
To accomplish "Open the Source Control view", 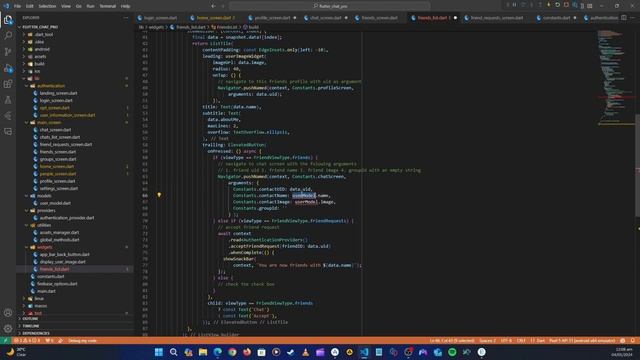I will [x=8, y=52].
